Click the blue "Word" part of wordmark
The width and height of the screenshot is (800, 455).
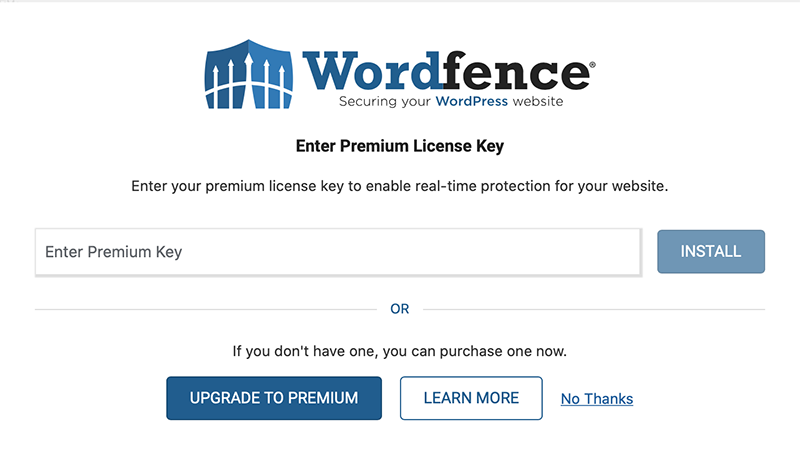click(371, 71)
